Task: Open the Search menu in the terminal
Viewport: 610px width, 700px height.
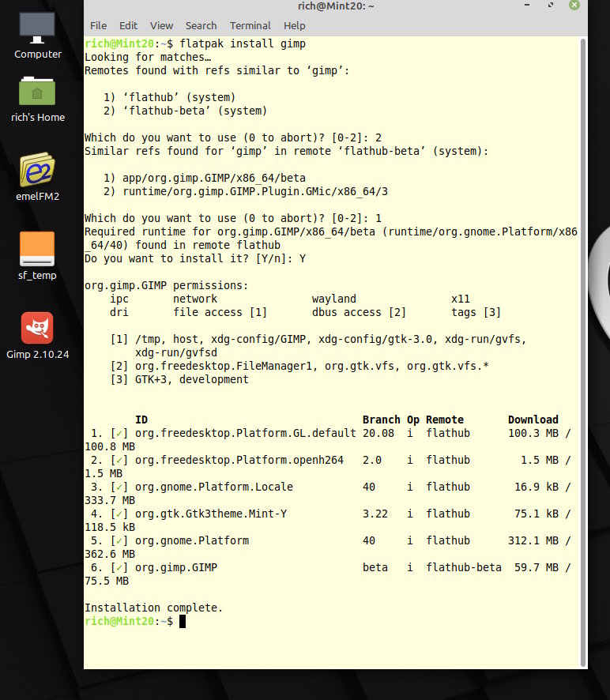Action: click(201, 26)
